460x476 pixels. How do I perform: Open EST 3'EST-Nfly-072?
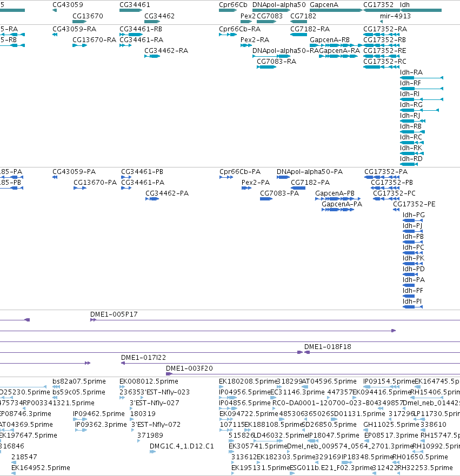pos(156,425)
